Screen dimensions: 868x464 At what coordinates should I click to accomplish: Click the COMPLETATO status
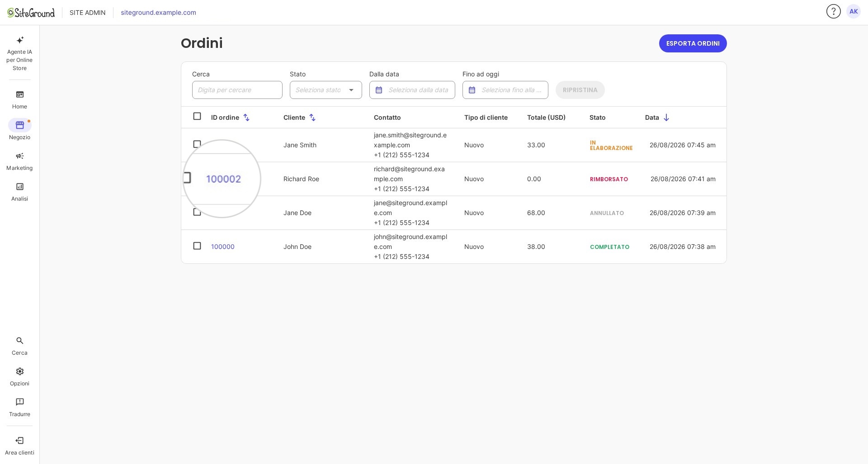pyautogui.click(x=609, y=247)
